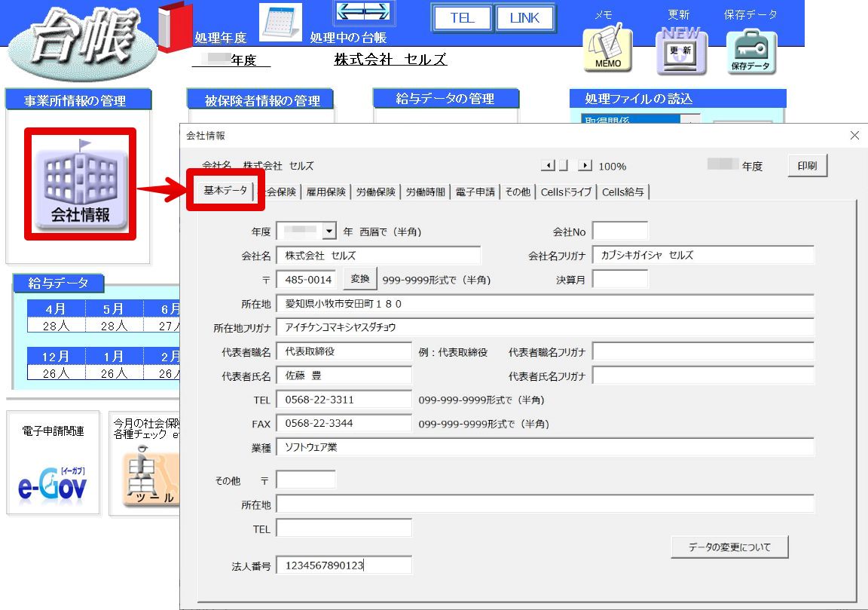The height and width of the screenshot is (610, 868).
Task: Click the red binder icon by 処理年度
Action: [x=175, y=28]
